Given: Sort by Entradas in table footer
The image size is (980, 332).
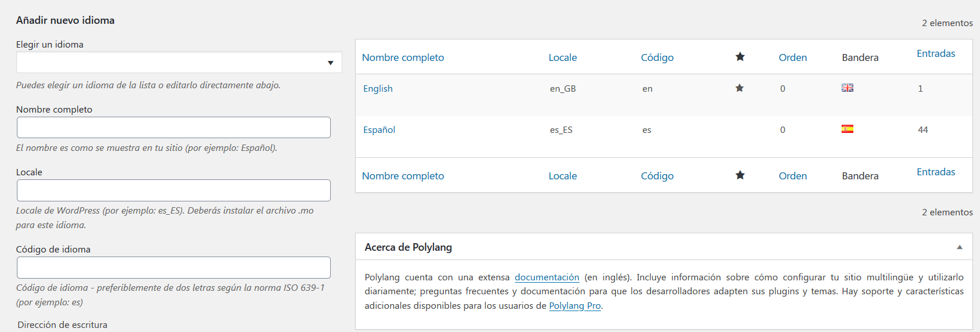Looking at the screenshot, I should point(936,172).
